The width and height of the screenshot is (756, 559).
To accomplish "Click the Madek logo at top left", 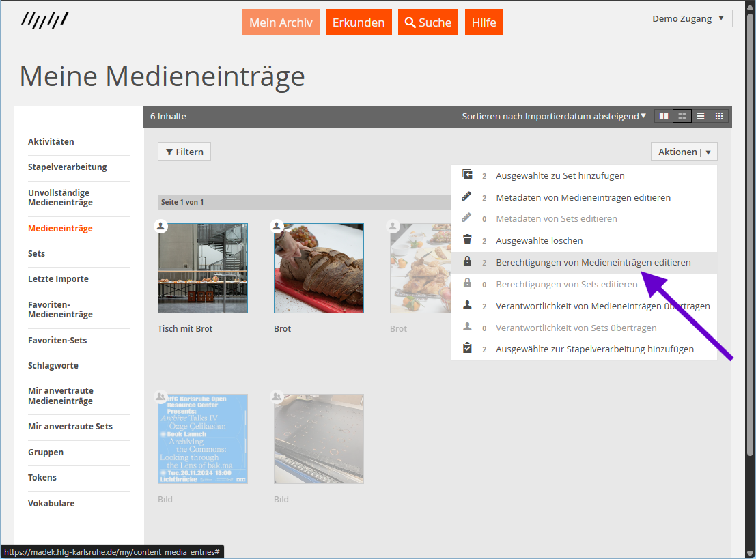I will pyautogui.click(x=45, y=20).
